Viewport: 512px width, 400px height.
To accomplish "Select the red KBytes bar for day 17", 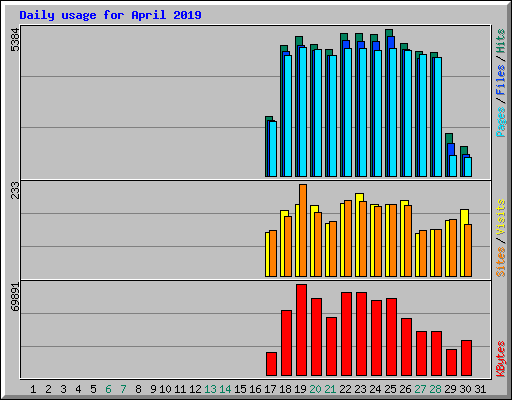I will (x=271, y=364).
